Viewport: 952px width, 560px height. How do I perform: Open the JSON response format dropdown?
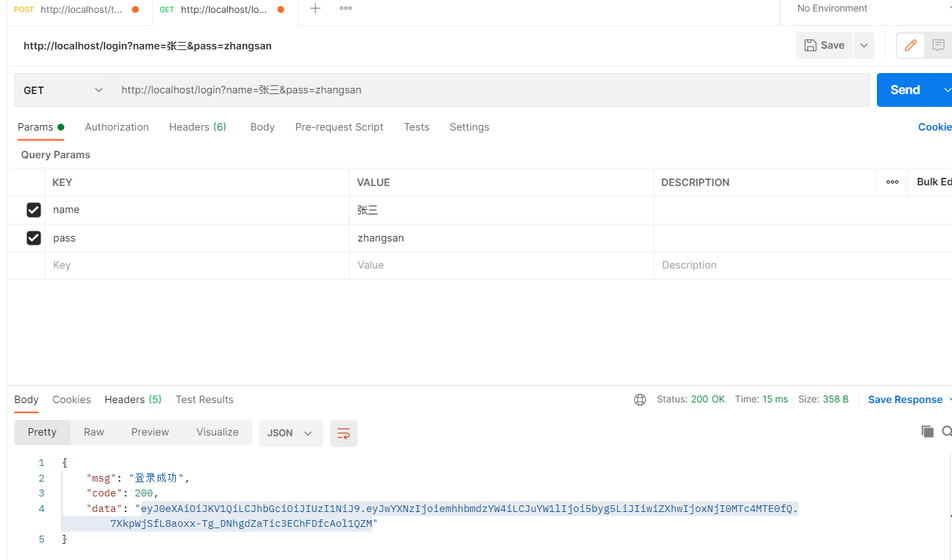coord(291,433)
